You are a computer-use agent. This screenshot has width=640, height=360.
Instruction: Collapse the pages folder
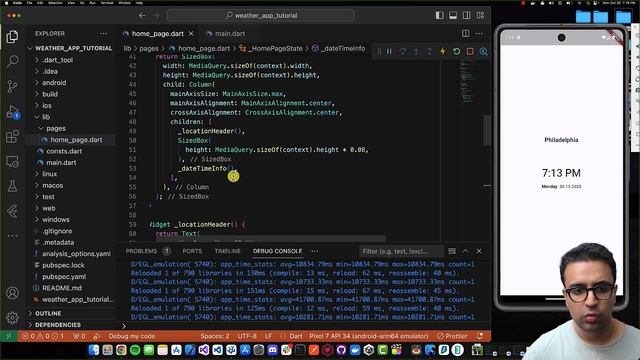[71, 128]
